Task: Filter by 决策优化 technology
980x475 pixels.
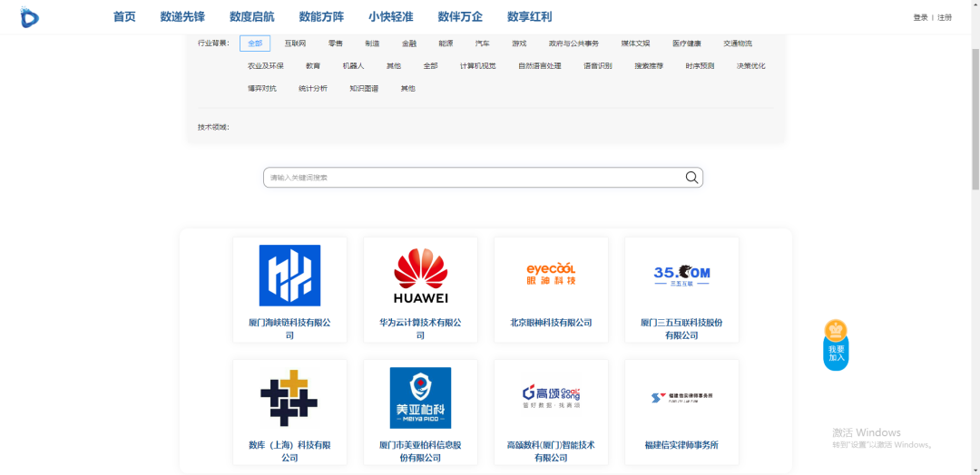Action: click(x=751, y=65)
